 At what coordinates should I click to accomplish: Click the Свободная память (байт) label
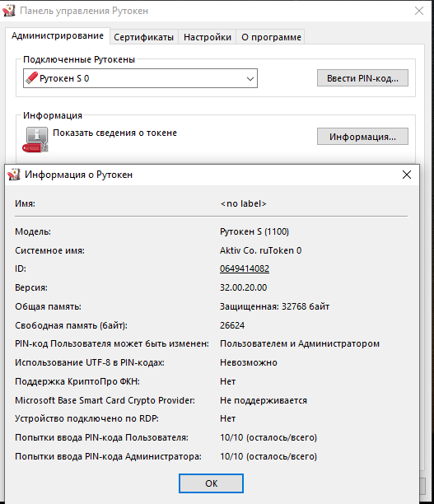[x=71, y=325]
